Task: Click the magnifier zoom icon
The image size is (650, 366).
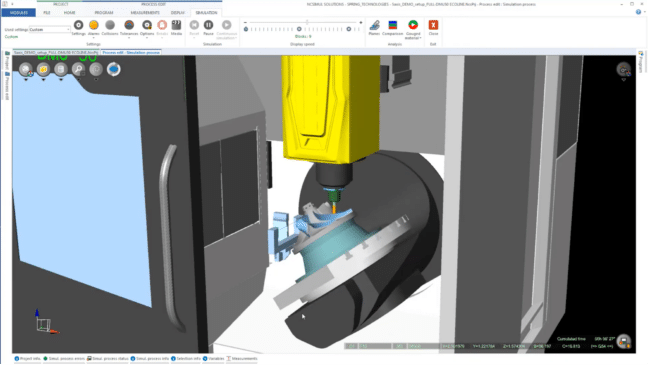Action: pos(78,69)
